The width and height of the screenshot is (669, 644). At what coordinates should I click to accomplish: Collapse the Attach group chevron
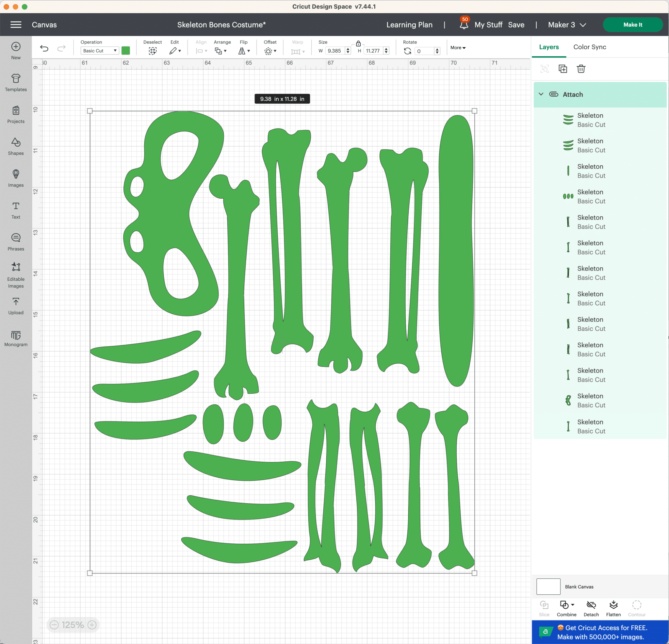[541, 94]
